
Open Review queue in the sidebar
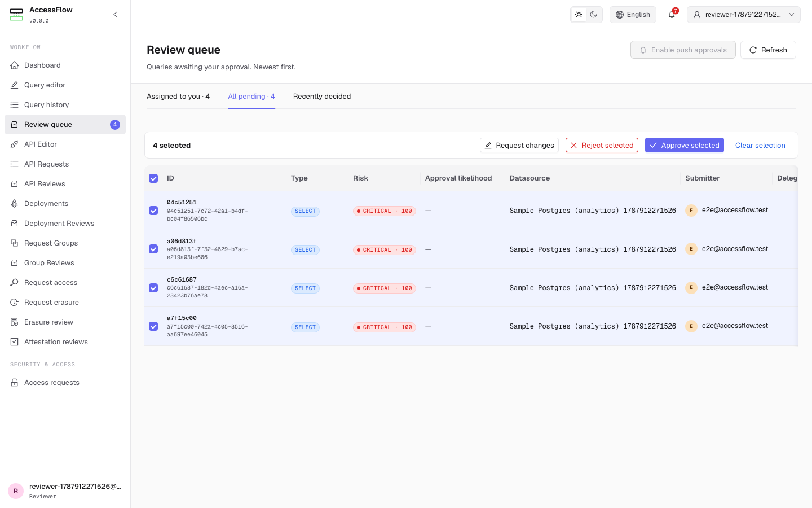point(65,125)
